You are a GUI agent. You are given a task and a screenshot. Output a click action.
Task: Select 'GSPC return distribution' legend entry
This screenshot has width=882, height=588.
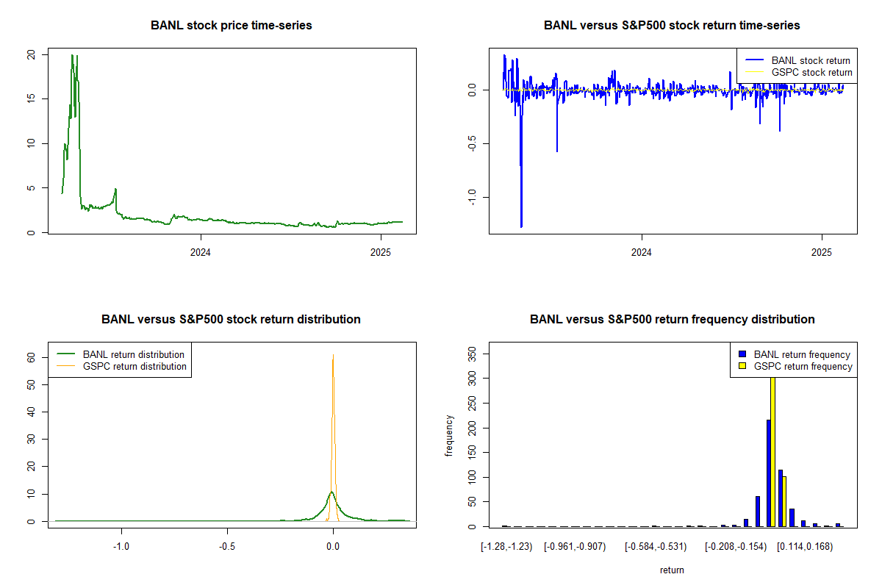[x=135, y=366]
